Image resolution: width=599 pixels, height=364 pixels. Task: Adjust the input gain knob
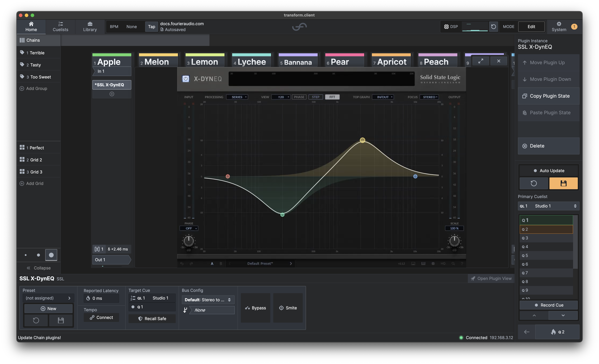point(188,241)
